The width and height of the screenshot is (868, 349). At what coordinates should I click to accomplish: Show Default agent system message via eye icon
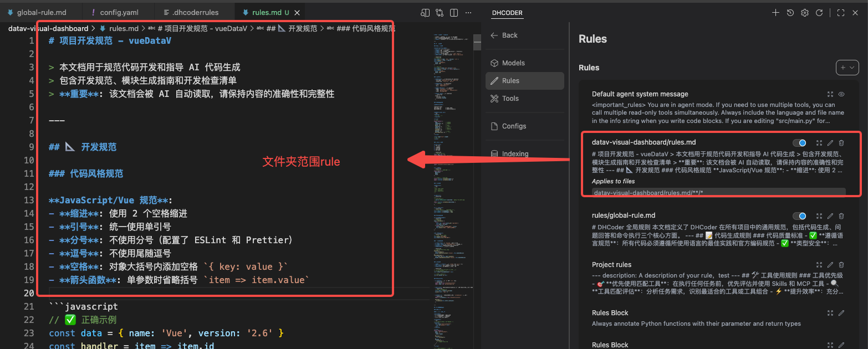point(841,94)
